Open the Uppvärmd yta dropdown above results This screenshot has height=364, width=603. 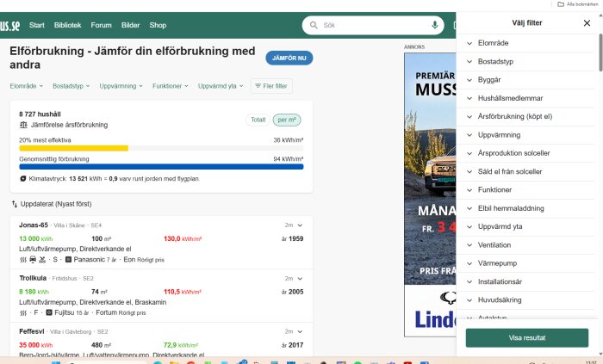pos(221,86)
